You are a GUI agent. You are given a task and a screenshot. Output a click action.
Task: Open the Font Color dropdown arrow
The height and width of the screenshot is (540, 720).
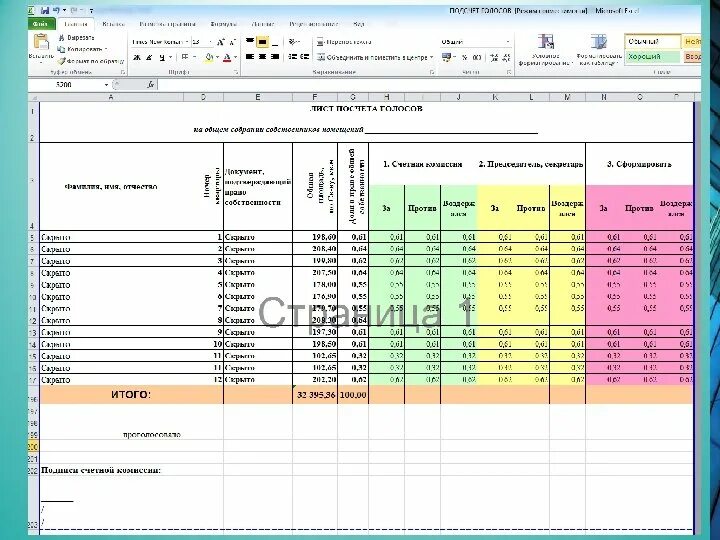pos(235,57)
